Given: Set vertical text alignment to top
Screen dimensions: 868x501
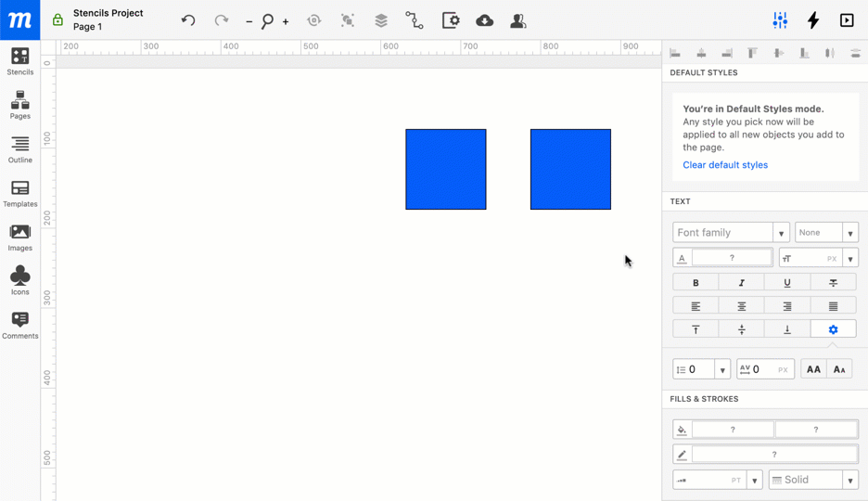Looking at the screenshot, I should tap(696, 329).
